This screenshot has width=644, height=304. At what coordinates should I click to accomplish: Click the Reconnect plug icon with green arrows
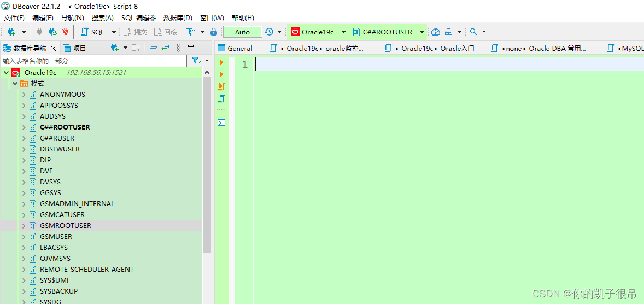[52, 32]
